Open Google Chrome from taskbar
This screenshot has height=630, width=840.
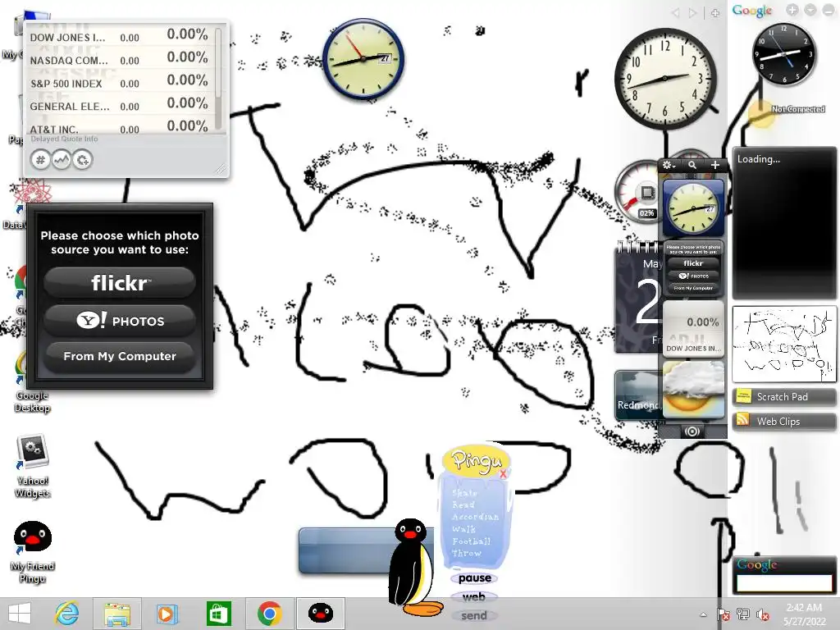coord(269,614)
